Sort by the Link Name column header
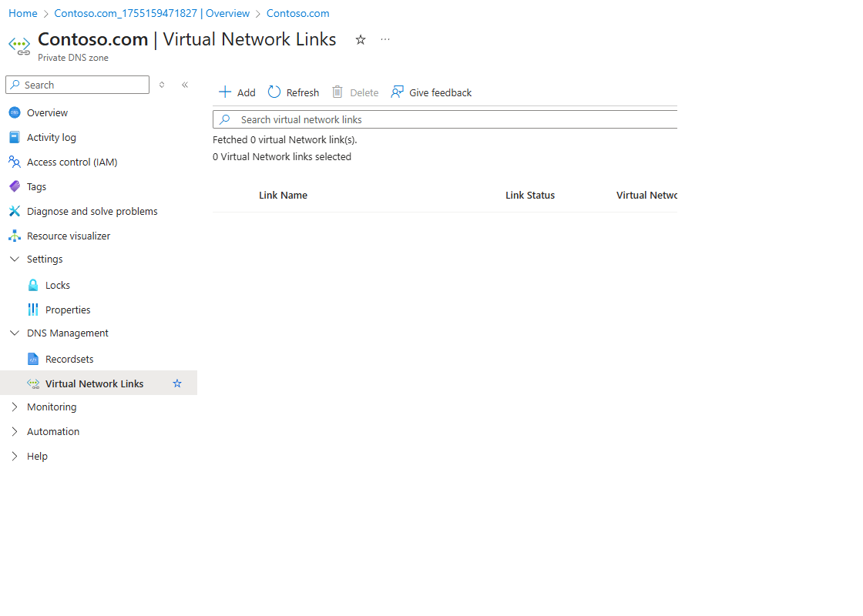The width and height of the screenshot is (863, 616). [x=283, y=196]
